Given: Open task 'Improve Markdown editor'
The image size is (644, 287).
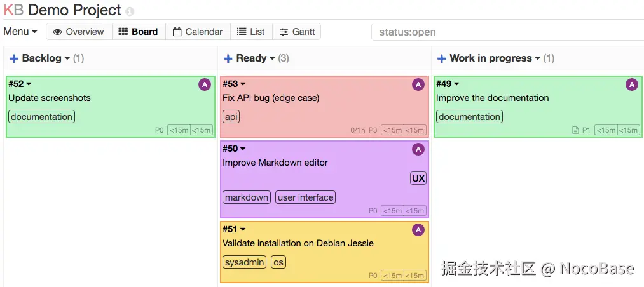Looking at the screenshot, I should [x=275, y=163].
